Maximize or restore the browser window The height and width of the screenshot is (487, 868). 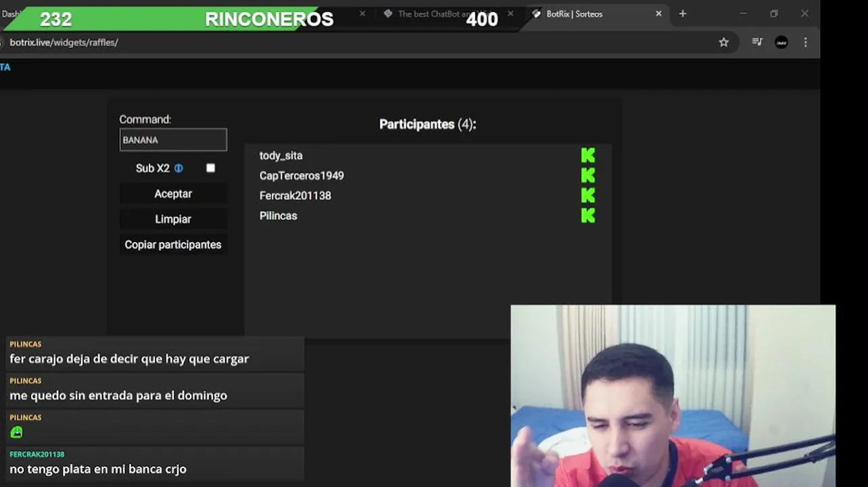[x=774, y=14]
